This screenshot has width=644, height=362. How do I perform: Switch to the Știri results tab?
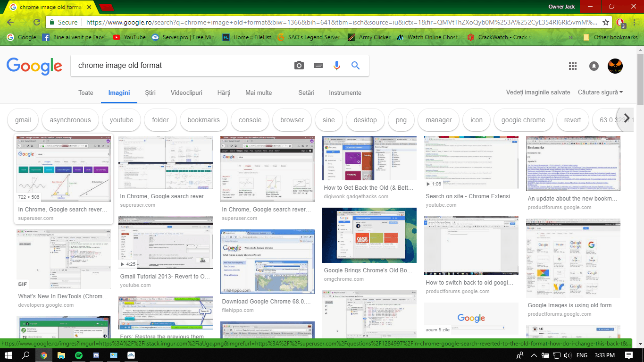151,93
